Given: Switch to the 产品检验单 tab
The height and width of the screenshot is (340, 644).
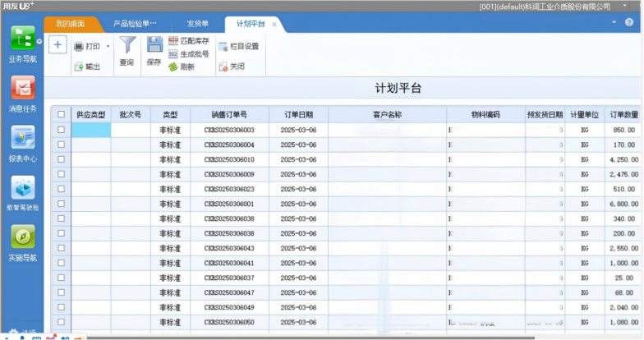Looking at the screenshot, I should point(135,24).
